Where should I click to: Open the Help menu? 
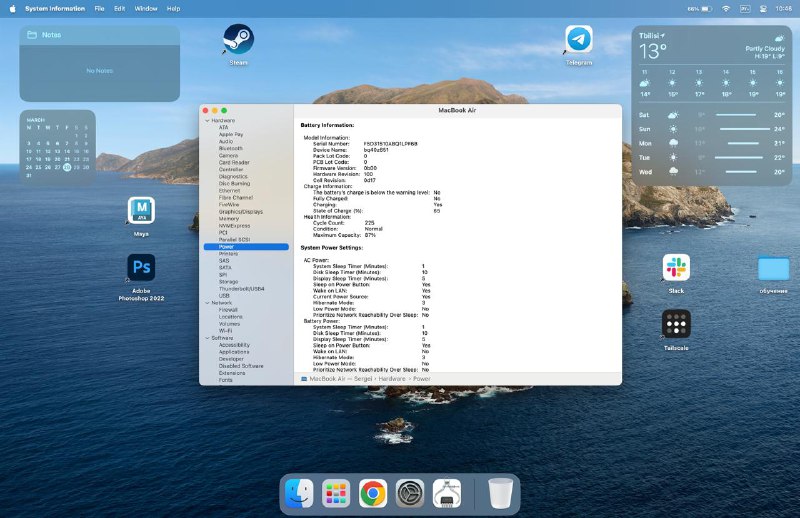coord(173,9)
